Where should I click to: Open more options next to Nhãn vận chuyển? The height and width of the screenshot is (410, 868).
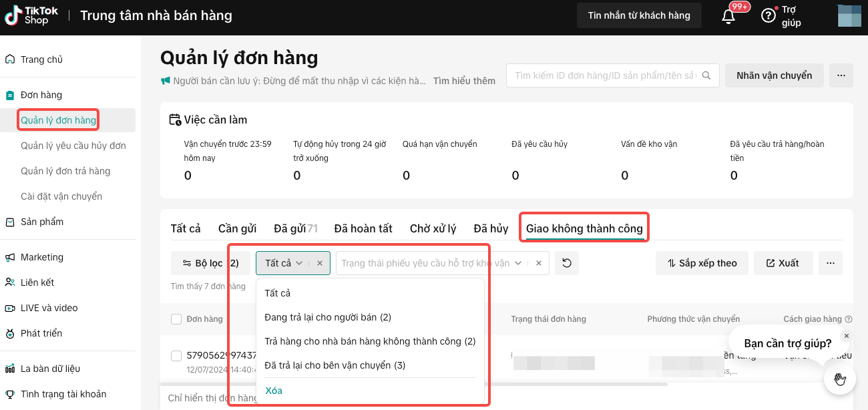(841, 75)
